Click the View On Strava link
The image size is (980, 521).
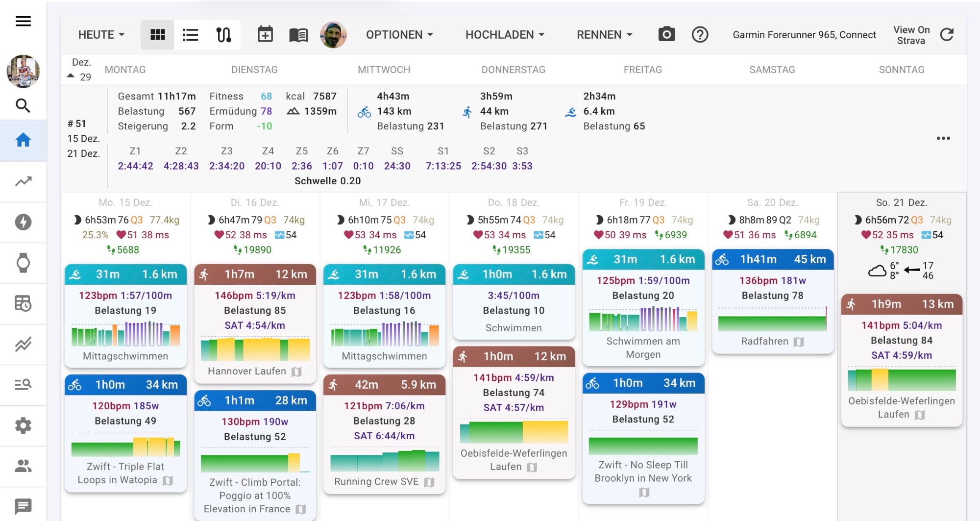click(x=911, y=35)
